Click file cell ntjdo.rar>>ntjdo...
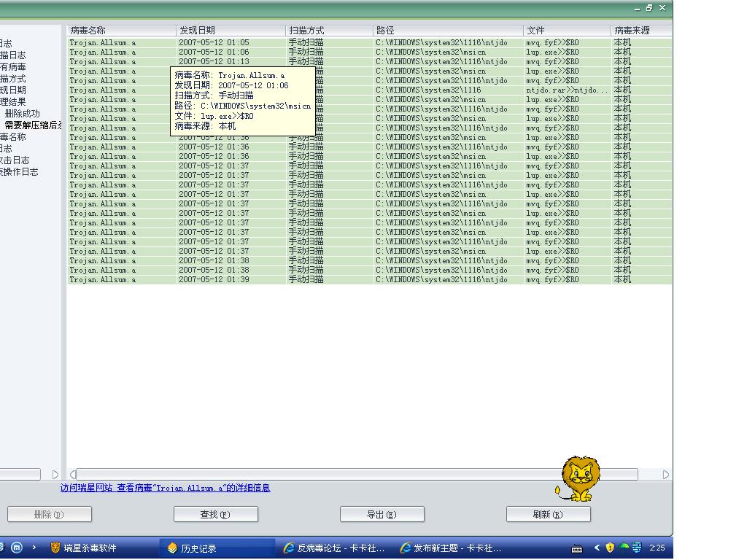The width and height of the screenshot is (747, 560). click(x=567, y=90)
